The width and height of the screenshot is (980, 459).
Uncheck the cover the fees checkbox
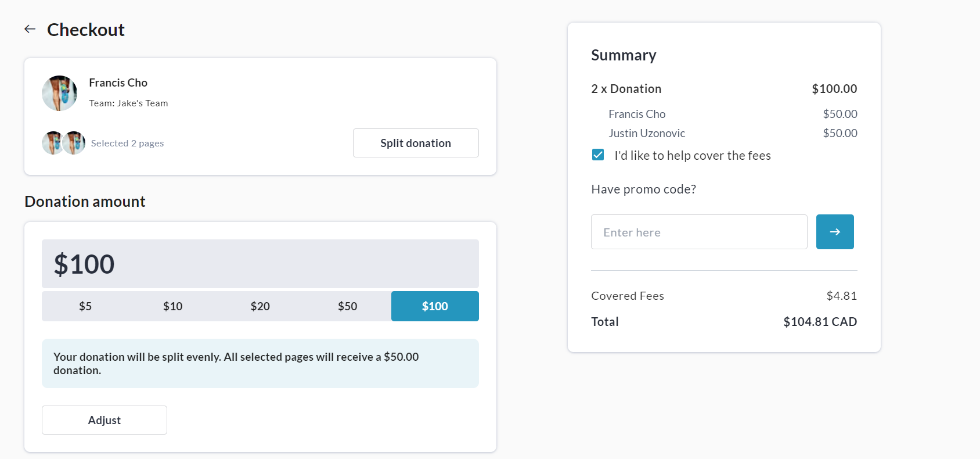pyautogui.click(x=598, y=155)
